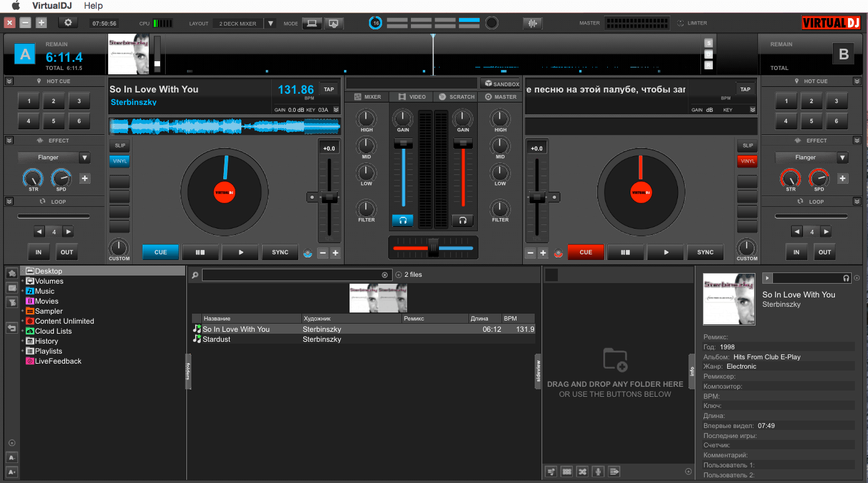Viewport: 868px width, 483px height.
Task: Expand the Playlists folder in tree
Action: coord(22,351)
